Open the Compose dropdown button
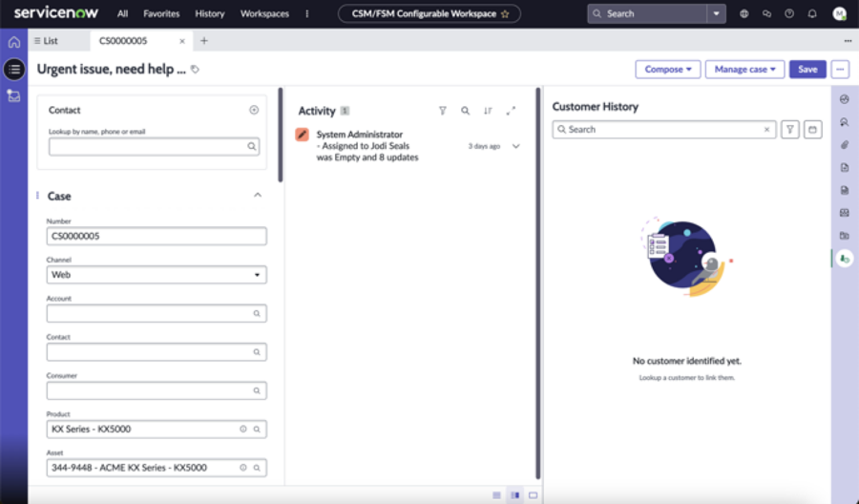 pos(668,70)
